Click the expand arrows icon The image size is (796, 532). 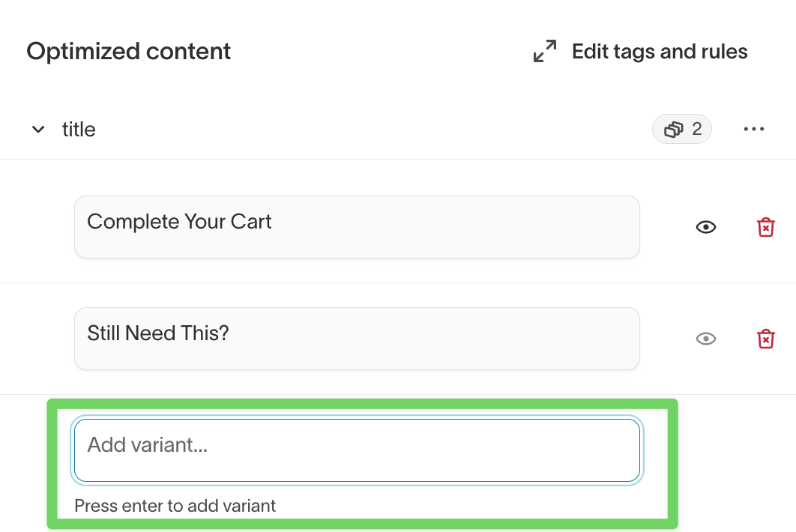[x=545, y=52]
